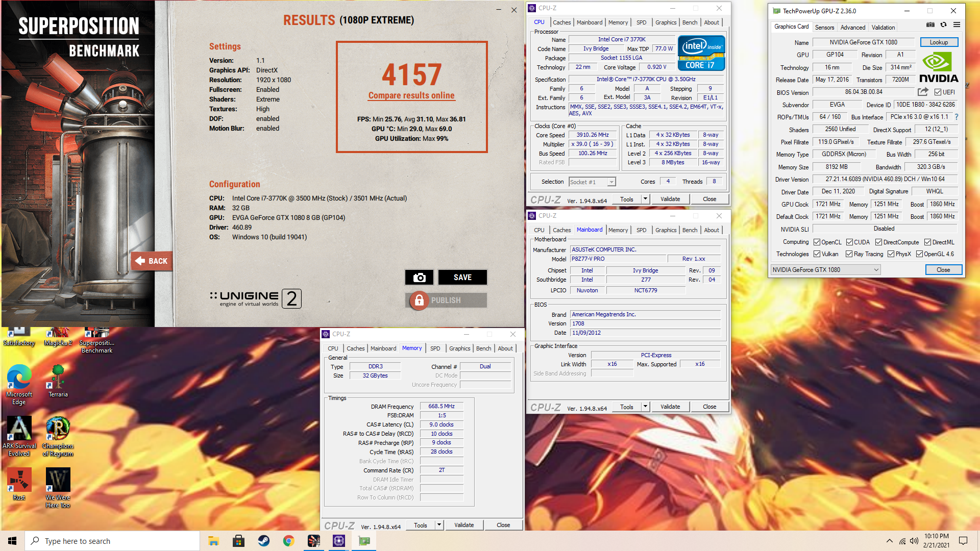Click the Intel Core i7 logo in CPU-Z
Screen dimensions: 980x551
coord(701,53)
